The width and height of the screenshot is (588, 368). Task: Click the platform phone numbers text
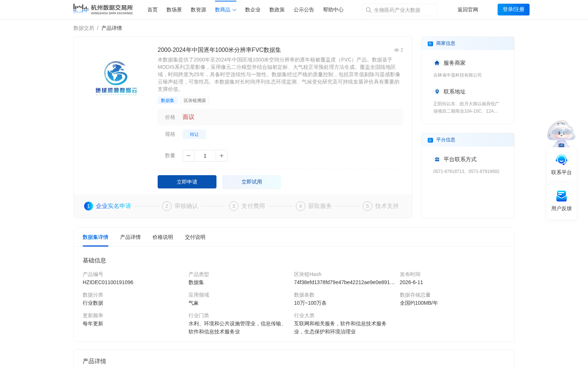tap(466, 171)
